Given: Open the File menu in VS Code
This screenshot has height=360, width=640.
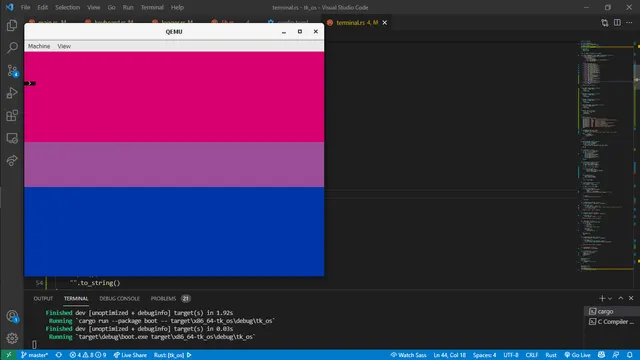Looking at the screenshot, I should [25, 7].
